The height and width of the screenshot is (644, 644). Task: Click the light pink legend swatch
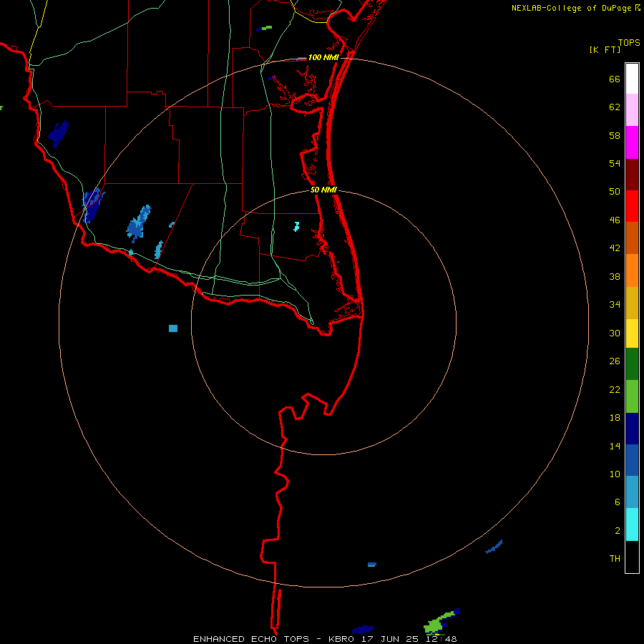(632, 110)
